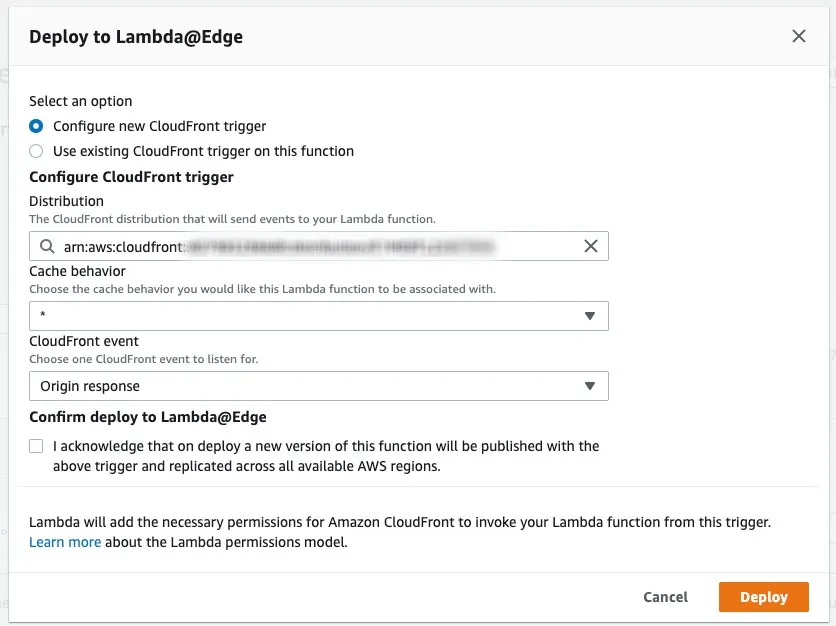This screenshot has width=836, height=626.
Task: Clear the Distribution ARN with the X icon
Action: (x=591, y=246)
